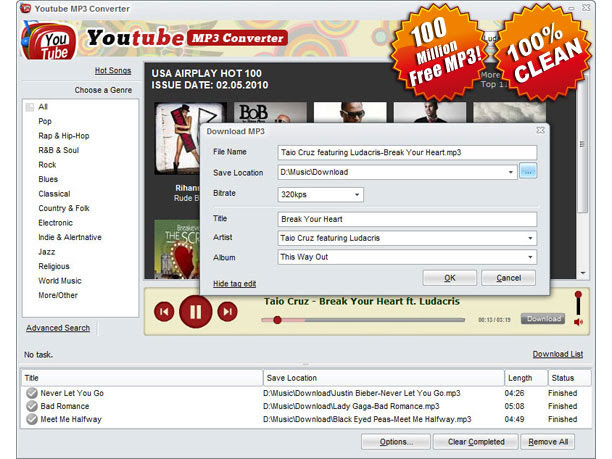Image resolution: width=612 pixels, height=459 pixels.
Task: Cancel the Download MP3 dialog
Action: (509, 278)
